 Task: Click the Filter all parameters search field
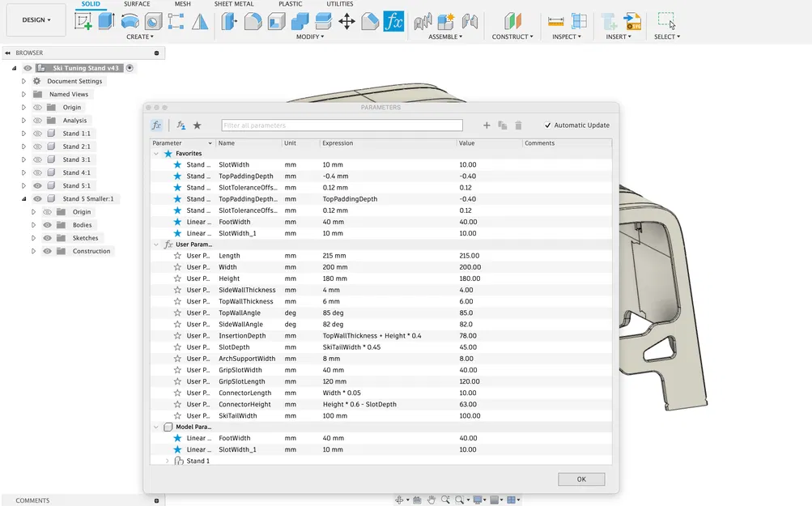point(342,125)
